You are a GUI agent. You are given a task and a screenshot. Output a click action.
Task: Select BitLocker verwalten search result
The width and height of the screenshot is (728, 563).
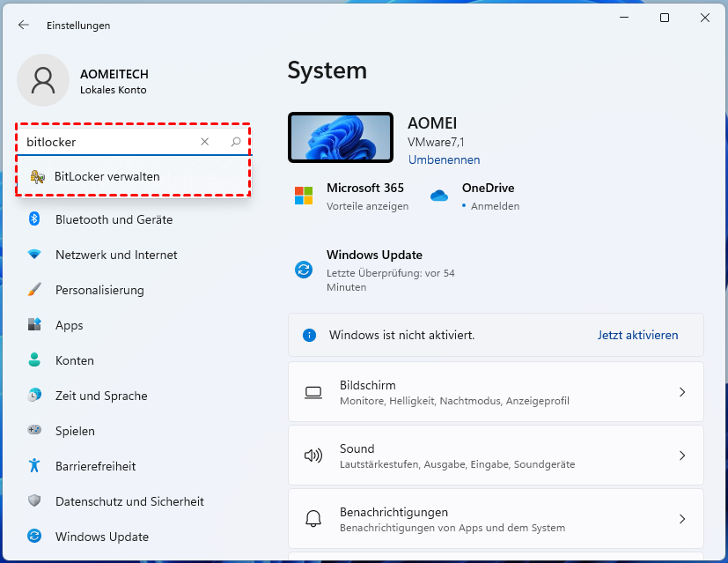pos(134,176)
